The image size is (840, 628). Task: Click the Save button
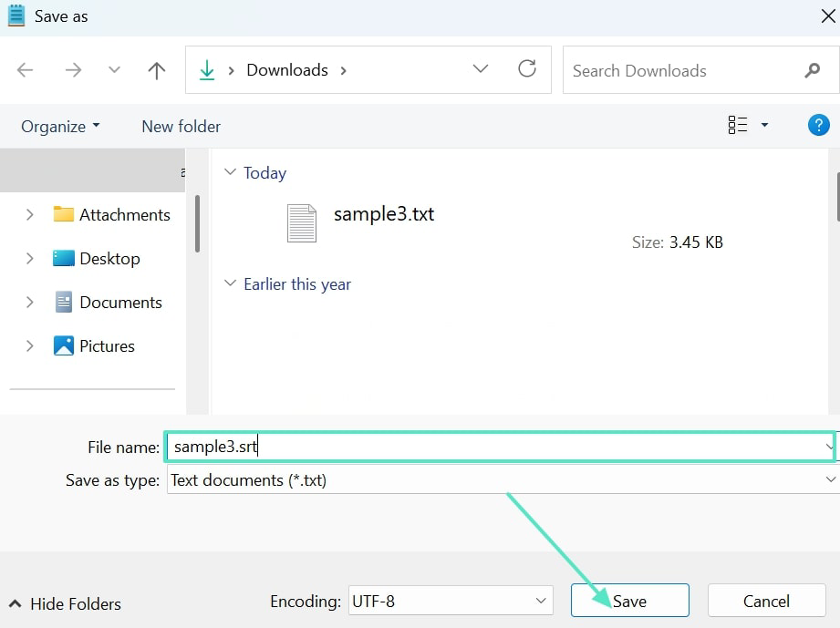click(x=630, y=601)
